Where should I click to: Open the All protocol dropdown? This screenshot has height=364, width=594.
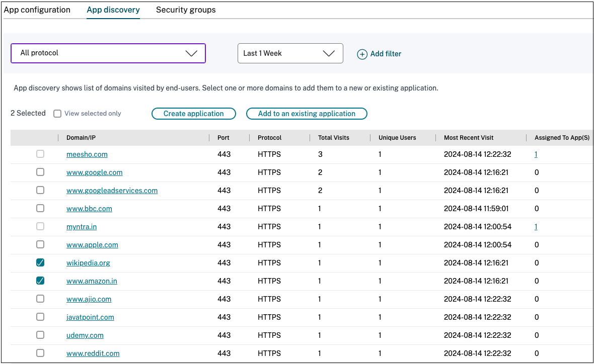pyautogui.click(x=108, y=53)
